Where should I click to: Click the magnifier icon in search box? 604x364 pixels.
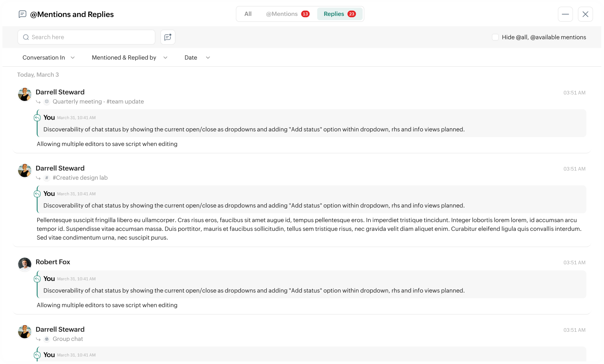click(x=26, y=37)
